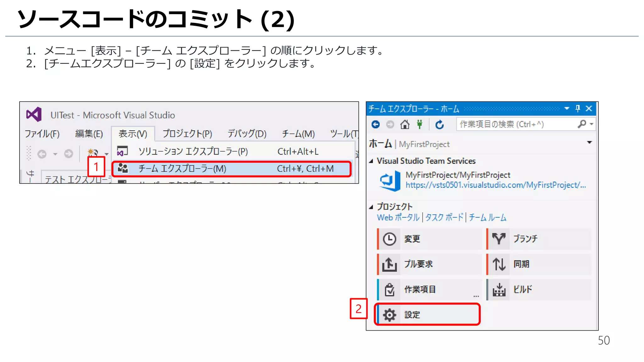The height and width of the screenshot is (362, 644).
Task: Open the 作業項目 (Work Items) tile
Action: 430,290
